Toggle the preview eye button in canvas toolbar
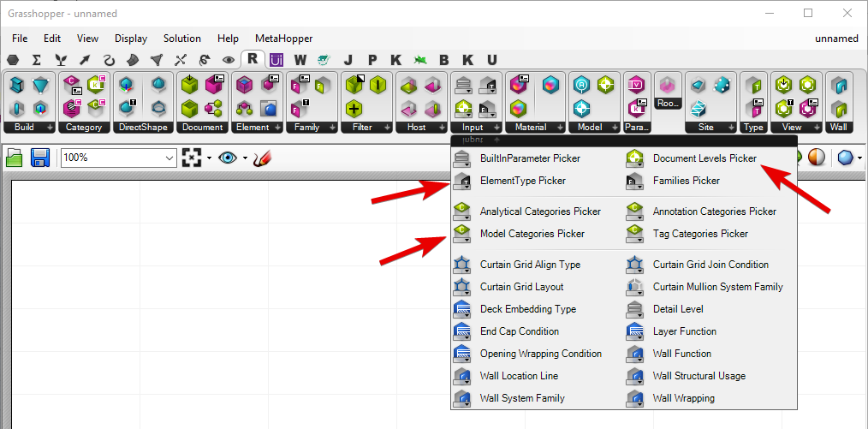Viewport: 868px width, 429px height. click(x=228, y=158)
